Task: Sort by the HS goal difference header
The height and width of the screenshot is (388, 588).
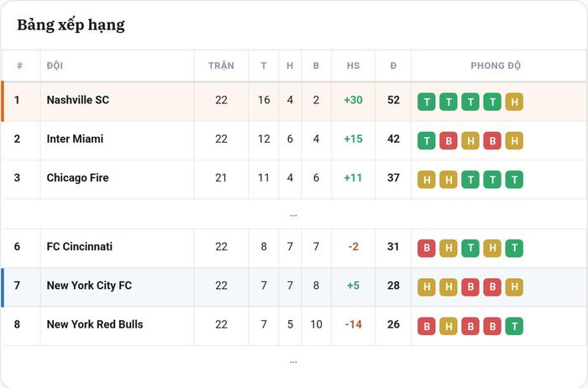Action: click(354, 66)
